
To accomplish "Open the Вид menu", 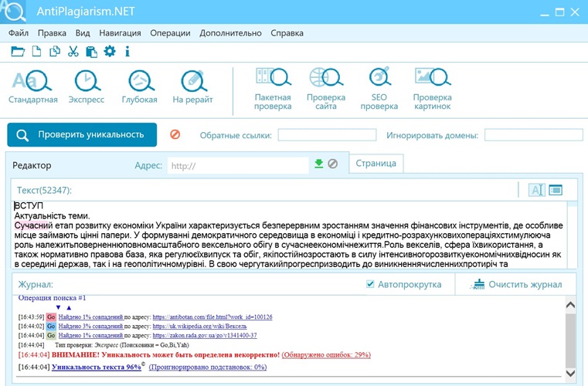I will pos(83,33).
